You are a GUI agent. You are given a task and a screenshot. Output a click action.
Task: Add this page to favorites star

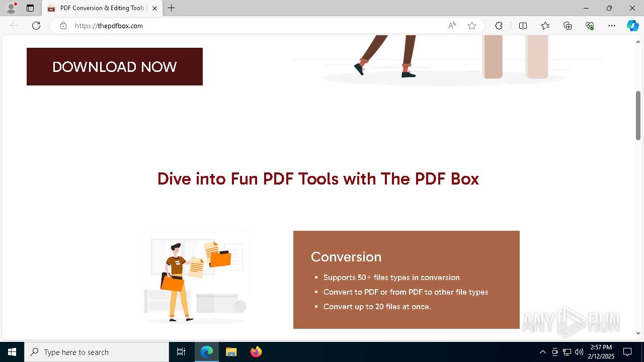(472, 26)
